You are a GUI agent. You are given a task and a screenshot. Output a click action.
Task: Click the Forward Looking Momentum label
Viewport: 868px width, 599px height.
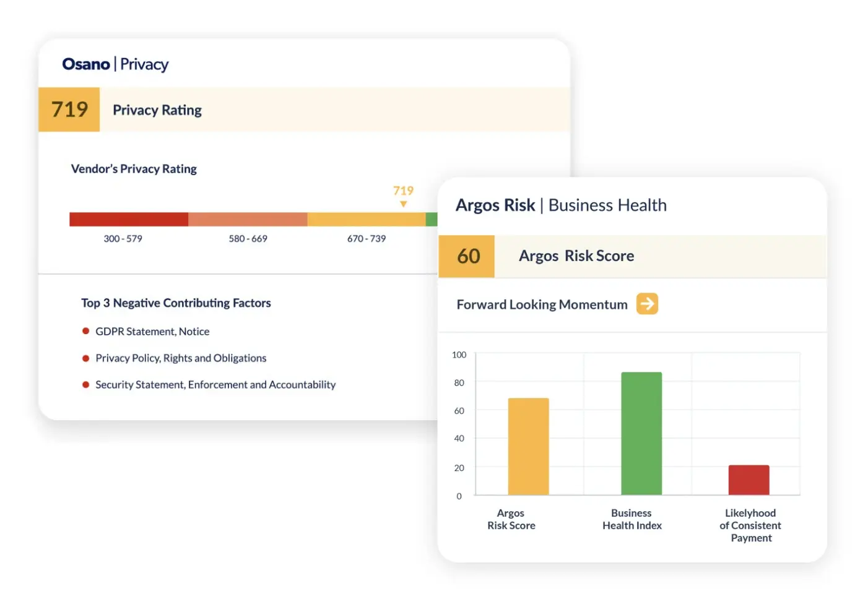pos(542,304)
